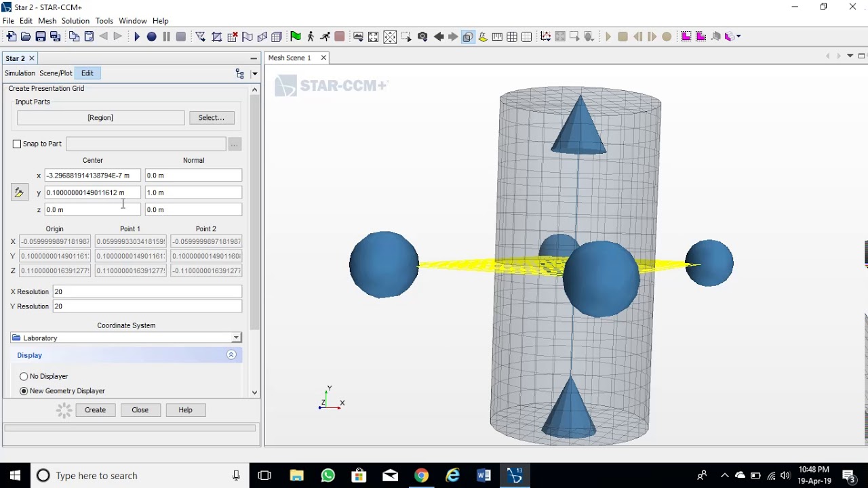The width and height of the screenshot is (868, 488).
Task: Click the Select... input parts button
Action: click(x=212, y=118)
